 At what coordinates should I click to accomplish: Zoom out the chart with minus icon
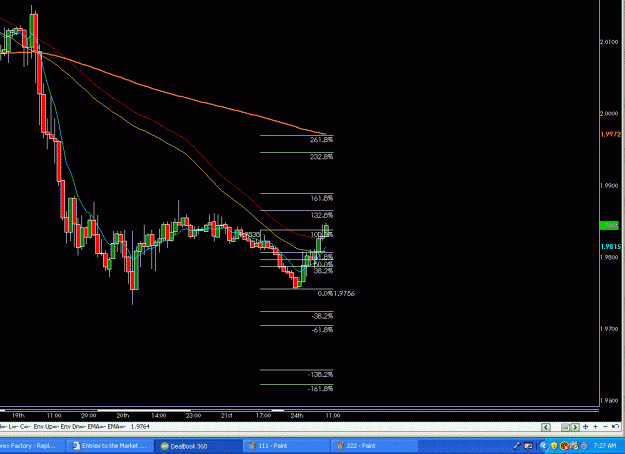[605, 426]
